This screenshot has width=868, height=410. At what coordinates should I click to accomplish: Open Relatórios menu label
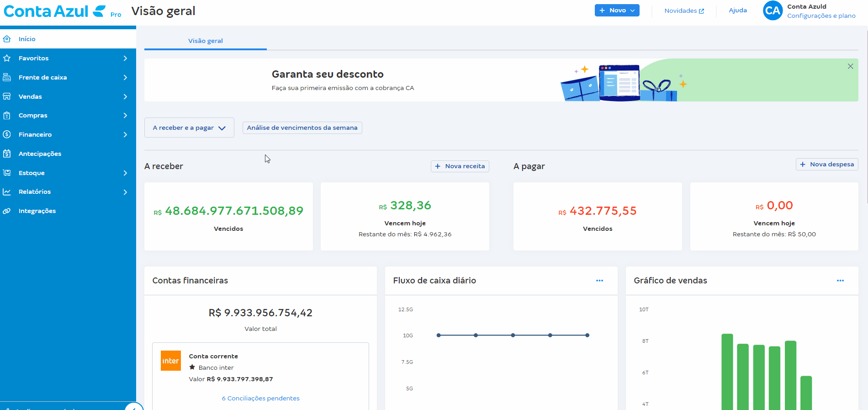pos(35,192)
